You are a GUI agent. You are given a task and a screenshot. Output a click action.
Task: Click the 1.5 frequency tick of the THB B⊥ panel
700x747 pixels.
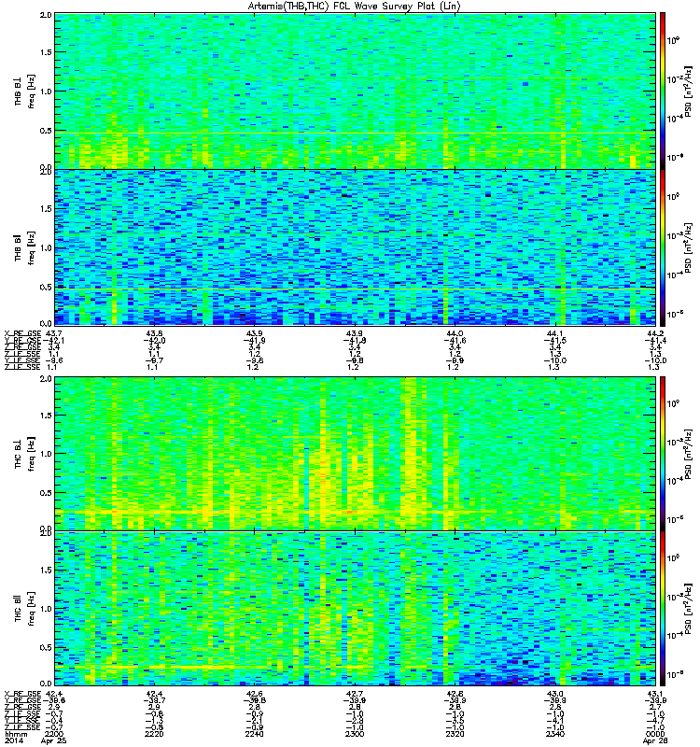click(x=46, y=52)
